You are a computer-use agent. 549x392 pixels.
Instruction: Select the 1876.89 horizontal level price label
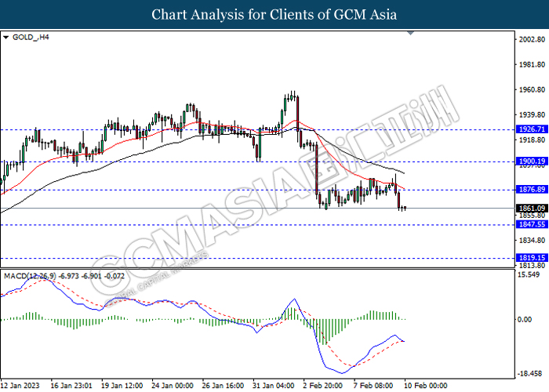533,190
